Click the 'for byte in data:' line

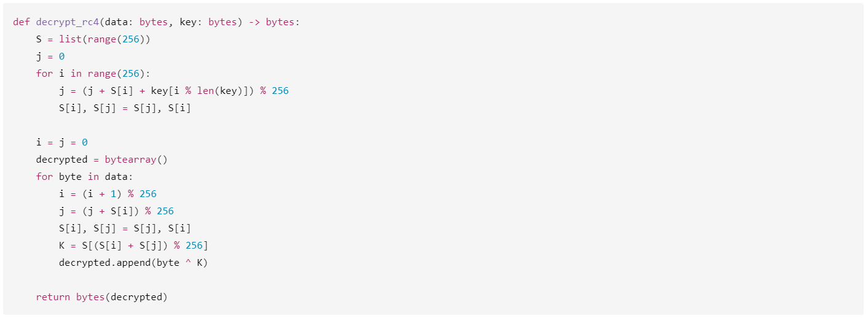pos(85,177)
